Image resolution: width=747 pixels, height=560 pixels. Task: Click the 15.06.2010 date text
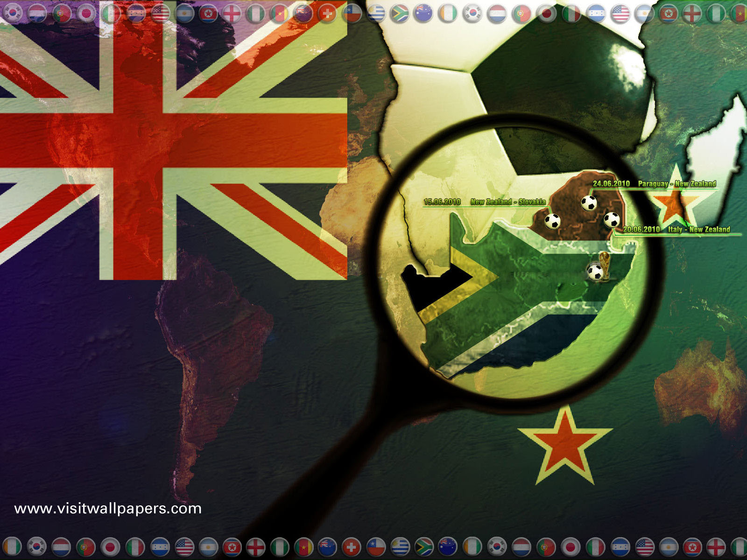(442, 202)
